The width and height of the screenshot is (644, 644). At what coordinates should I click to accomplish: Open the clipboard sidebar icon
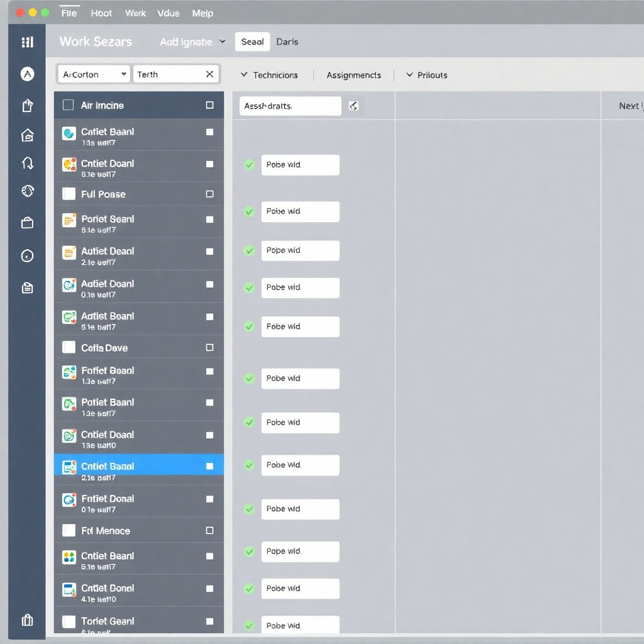click(x=27, y=288)
